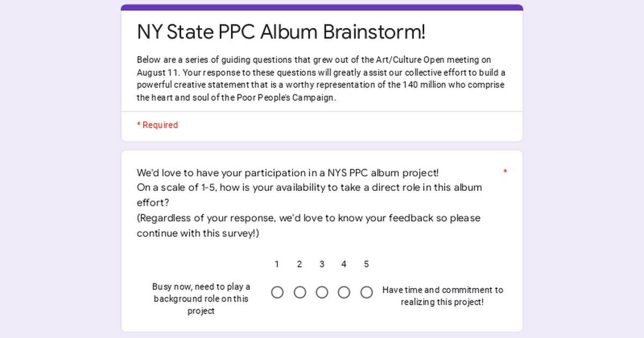This screenshot has width=644, height=338.
Task: Choose rating 2 on the availability scale
Action: (300, 292)
